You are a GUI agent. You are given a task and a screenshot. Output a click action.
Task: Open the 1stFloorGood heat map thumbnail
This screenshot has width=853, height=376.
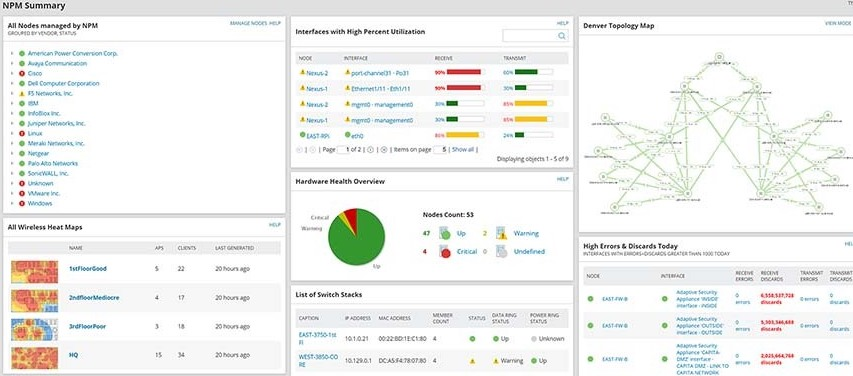click(x=34, y=272)
